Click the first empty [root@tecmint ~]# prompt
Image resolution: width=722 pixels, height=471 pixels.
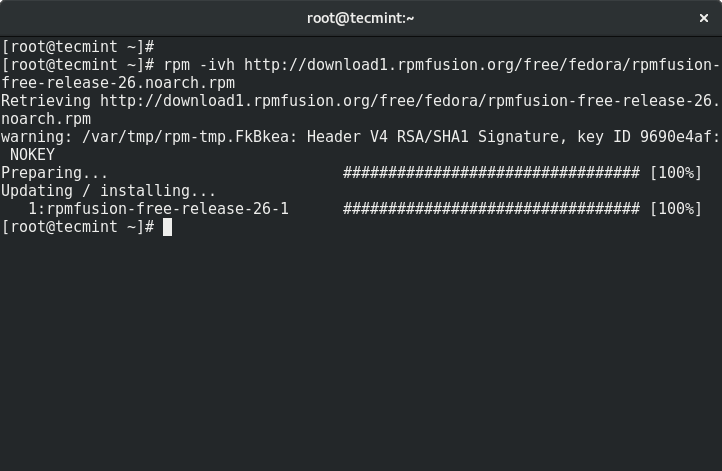[x=78, y=47]
